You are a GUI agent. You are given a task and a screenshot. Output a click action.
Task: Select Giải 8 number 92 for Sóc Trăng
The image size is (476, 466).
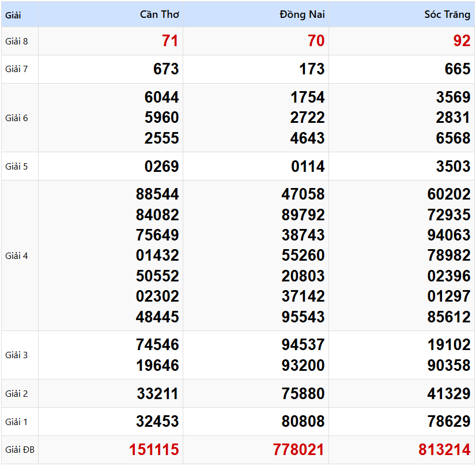tap(462, 41)
